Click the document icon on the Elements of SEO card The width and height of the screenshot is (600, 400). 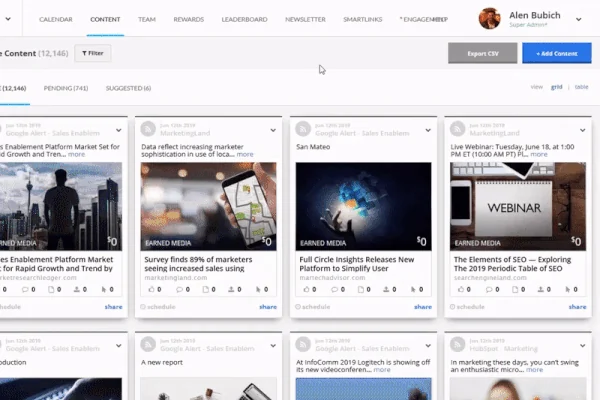515,289
